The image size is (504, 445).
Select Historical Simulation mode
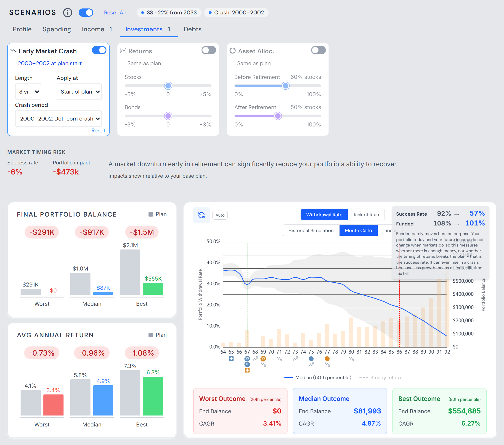[x=311, y=231]
